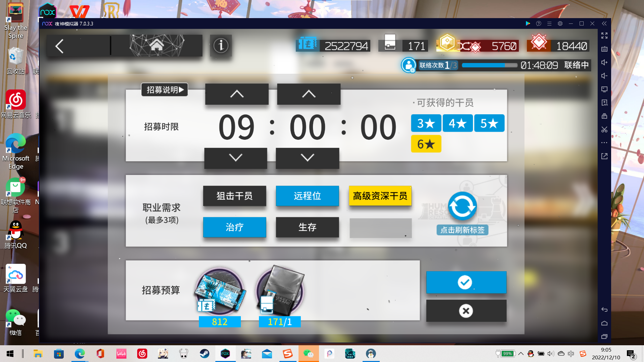Click the 联络次数 progress bar
The width and height of the screenshot is (644, 362).
click(x=489, y=65)
